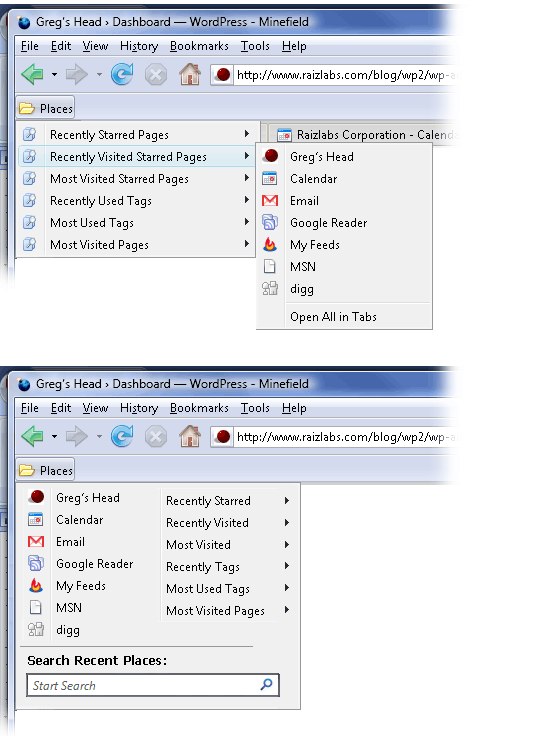
Task: Select Recently Visited Starred Pages menu item
Action: 138,157
